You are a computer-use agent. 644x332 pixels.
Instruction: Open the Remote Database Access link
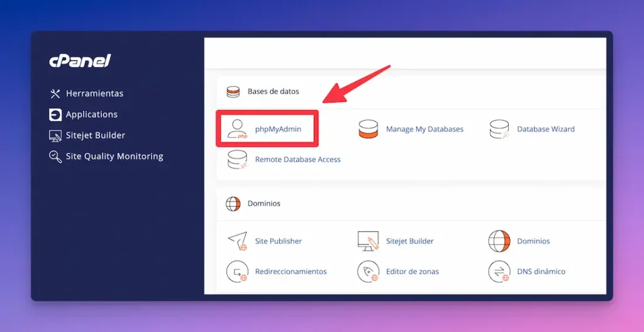pos(297,160)
